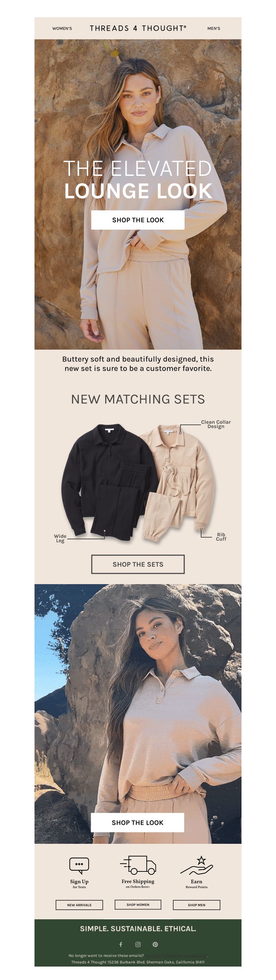Select the Shop Men button

196,905
